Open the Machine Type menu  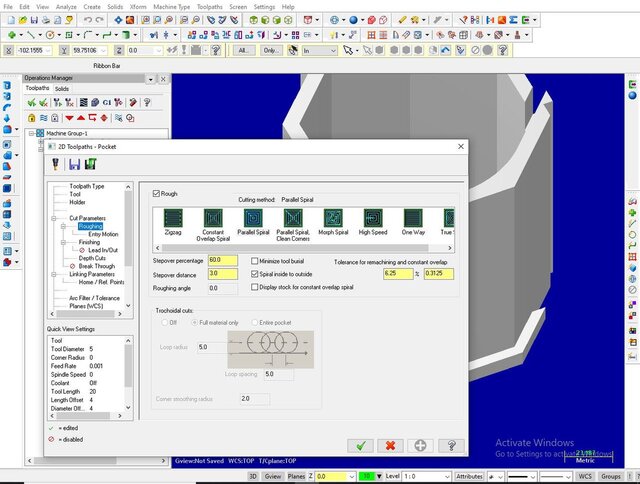click(x=171, y=7)
